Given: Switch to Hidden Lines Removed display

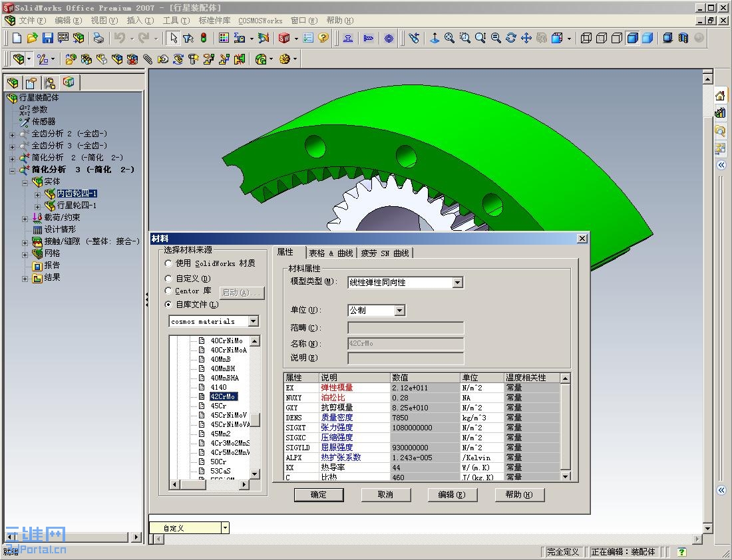Looking at the screenshot, I should click(617, 39).
